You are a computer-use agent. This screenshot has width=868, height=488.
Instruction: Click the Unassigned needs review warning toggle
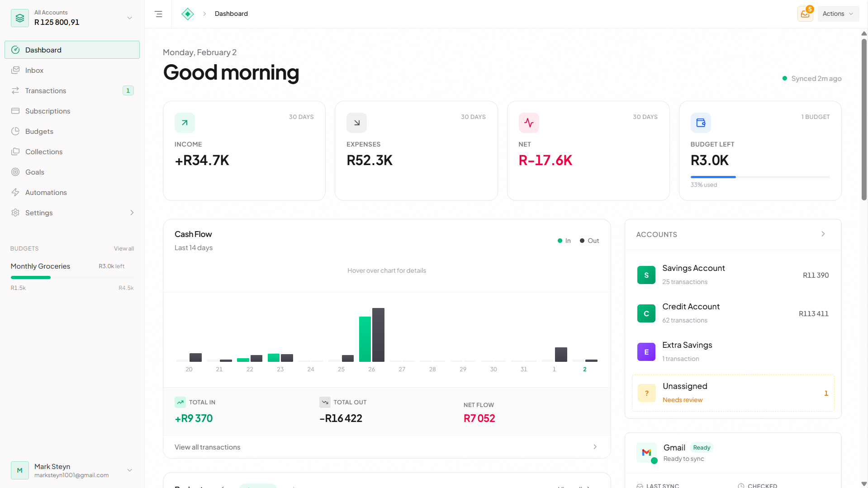733,393
